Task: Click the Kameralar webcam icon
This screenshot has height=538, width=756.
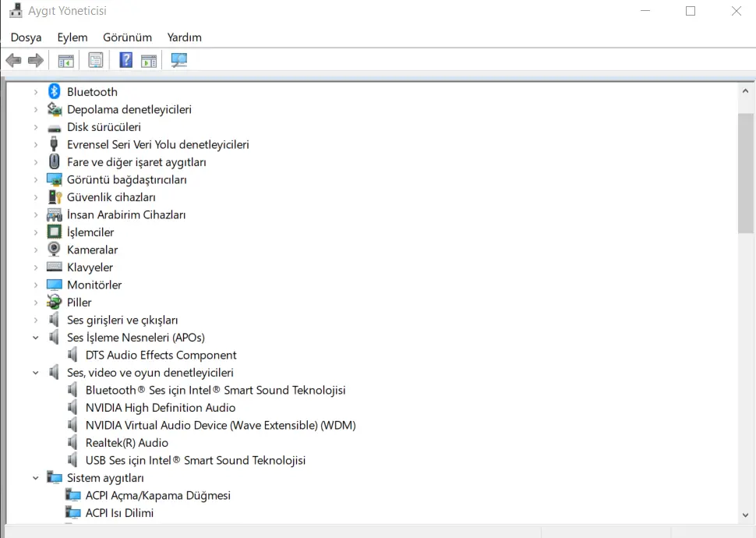Action: pyautogui.click(x=54, y=249)
